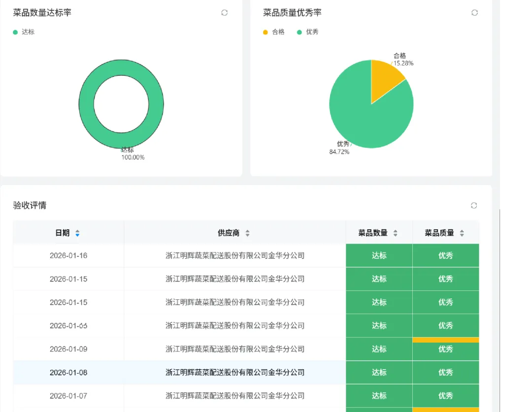Click 达标 cell in 2026-01-09 row

tap(379, 349)
